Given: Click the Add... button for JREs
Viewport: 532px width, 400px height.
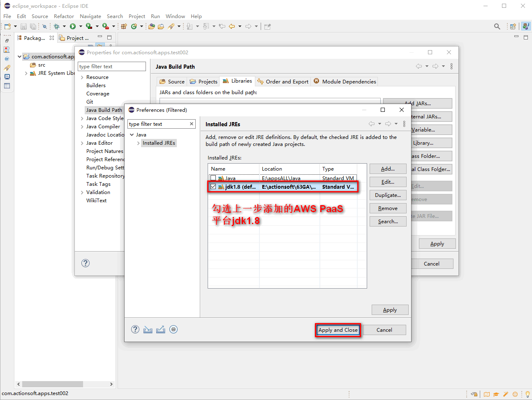Looking at the screenshot, I should tap(388, 169).
